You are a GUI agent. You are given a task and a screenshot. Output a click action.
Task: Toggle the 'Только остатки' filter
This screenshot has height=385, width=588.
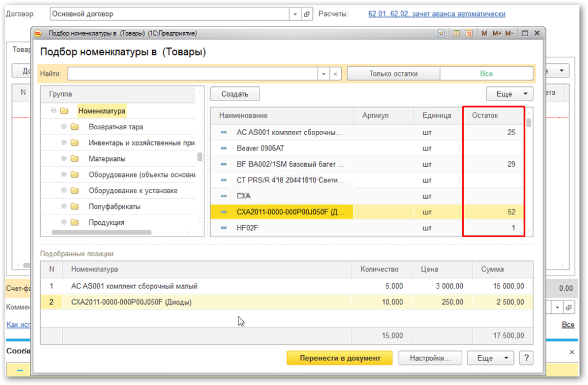[393, 74]
